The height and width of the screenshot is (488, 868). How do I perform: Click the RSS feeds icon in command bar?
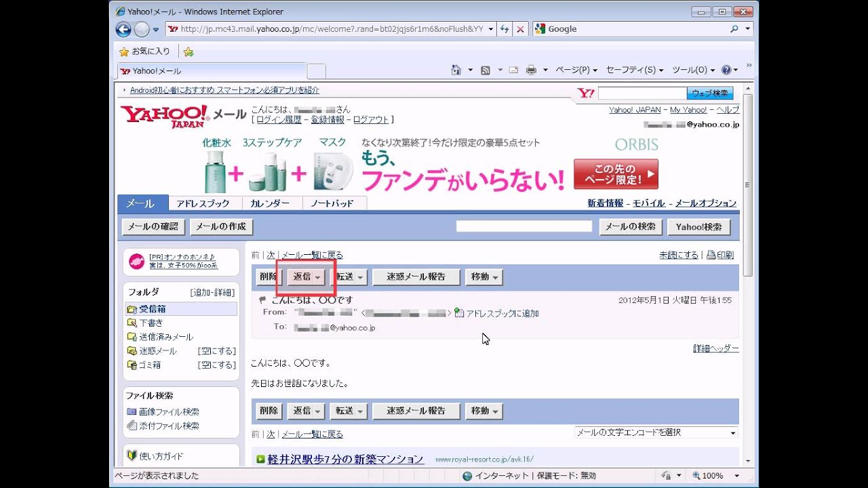coord(486,70)
